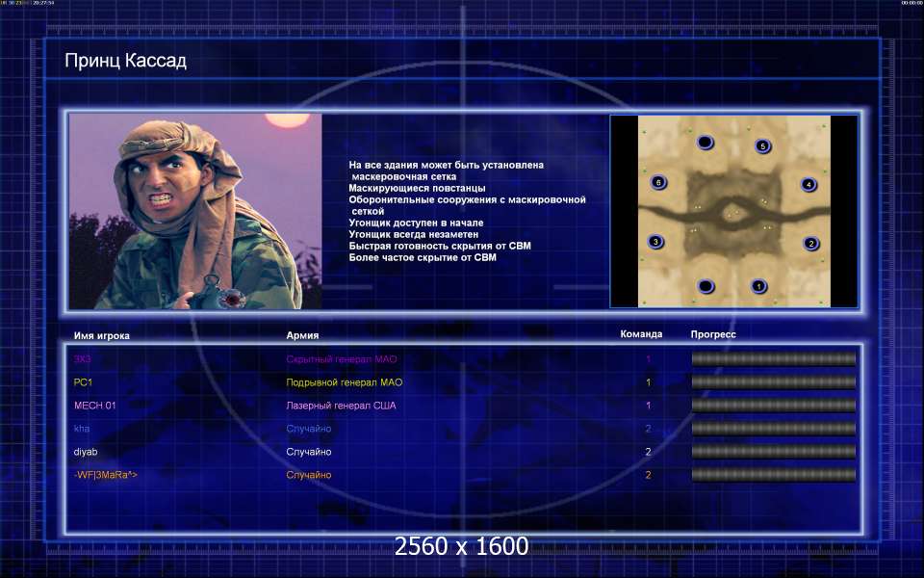Select start position marker 2 on the minimap
This screenshot has height=578, width=924.
tap(811, 244)
